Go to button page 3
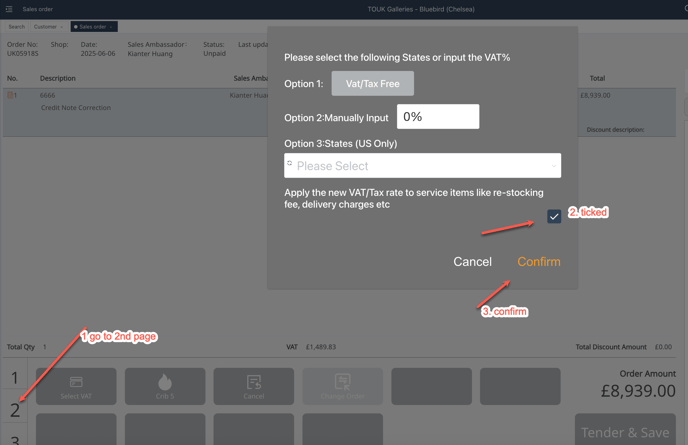 (x=15, y=437)
